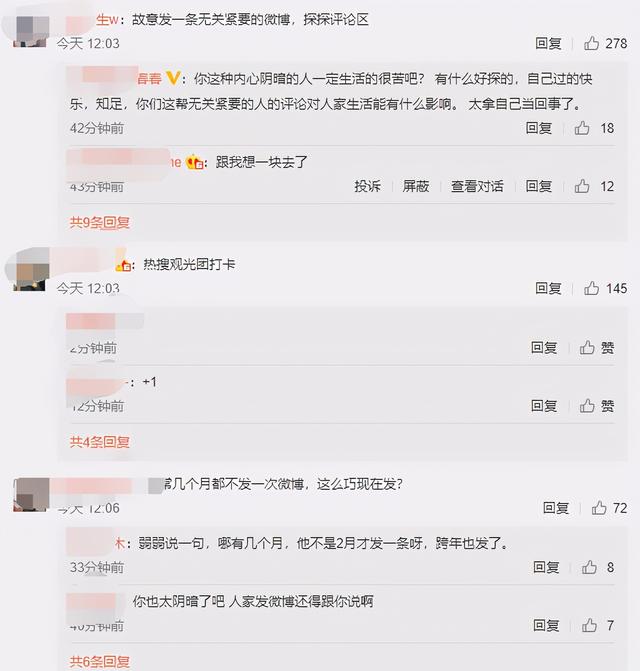
Task: Like the '+1' reply
Action: (x=597, y=406)
